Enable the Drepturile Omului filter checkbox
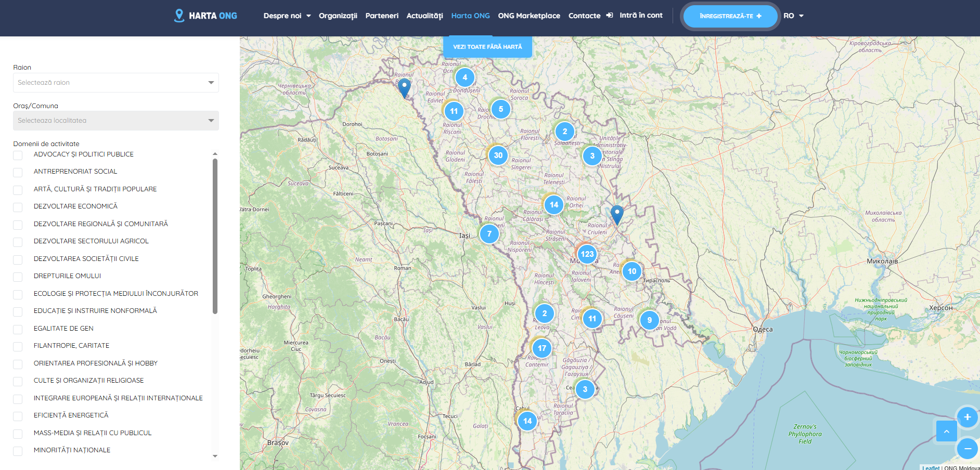 pos(18,277)
